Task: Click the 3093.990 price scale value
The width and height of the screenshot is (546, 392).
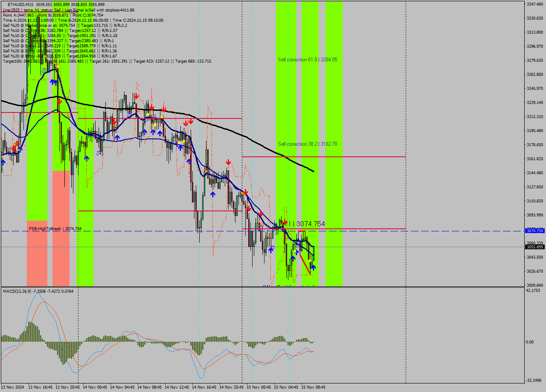Action: point(535,215)
